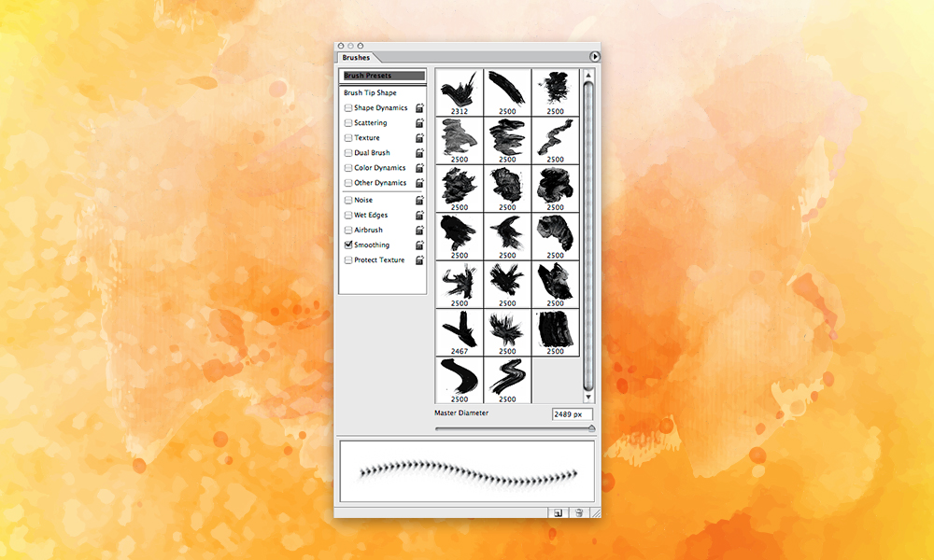Image resolution: width=934 pixels, height=560 pixels.
Task: Enable the Wet Edges option
Action: coord(347,214)
